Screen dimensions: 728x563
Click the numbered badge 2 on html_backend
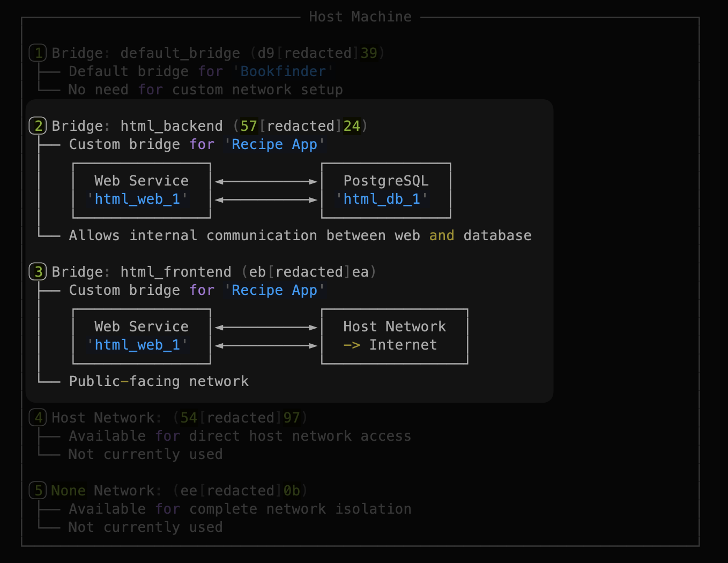[38, 125]
